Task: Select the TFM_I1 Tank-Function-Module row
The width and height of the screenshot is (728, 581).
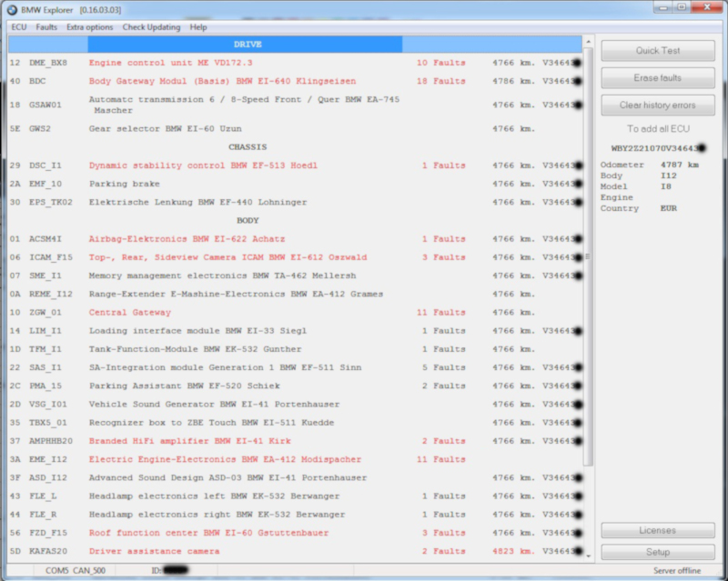Action: [x=295, y=349]
